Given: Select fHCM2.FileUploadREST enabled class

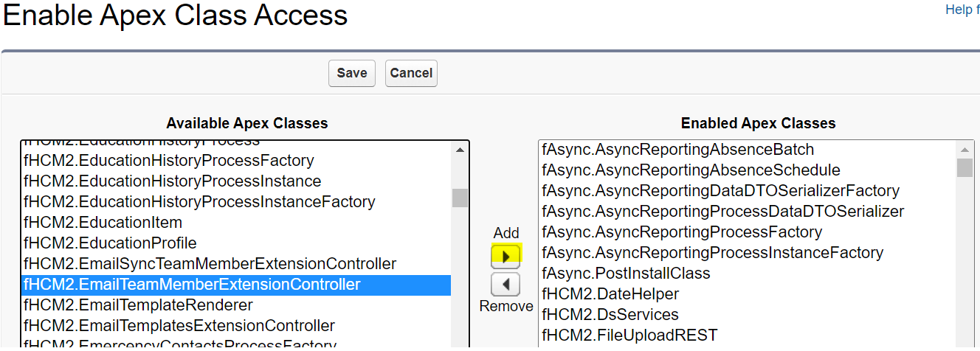Looking at the screenshot, I should (x=629, y=336).
